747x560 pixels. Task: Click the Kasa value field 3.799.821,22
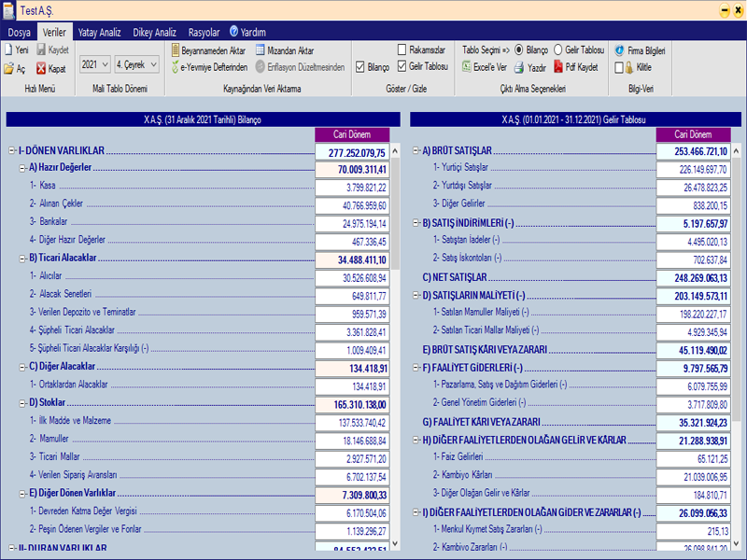(352, 188)
